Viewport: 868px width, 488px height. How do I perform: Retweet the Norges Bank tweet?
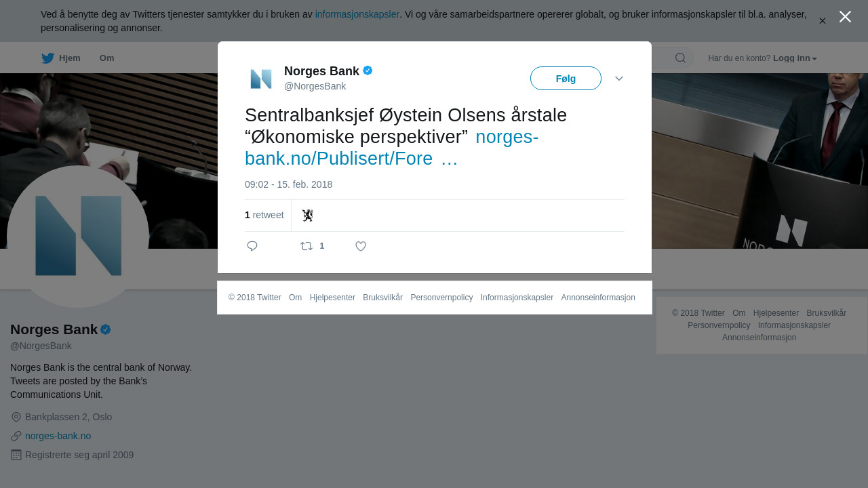pyautogui.click(x=307, y=246)
